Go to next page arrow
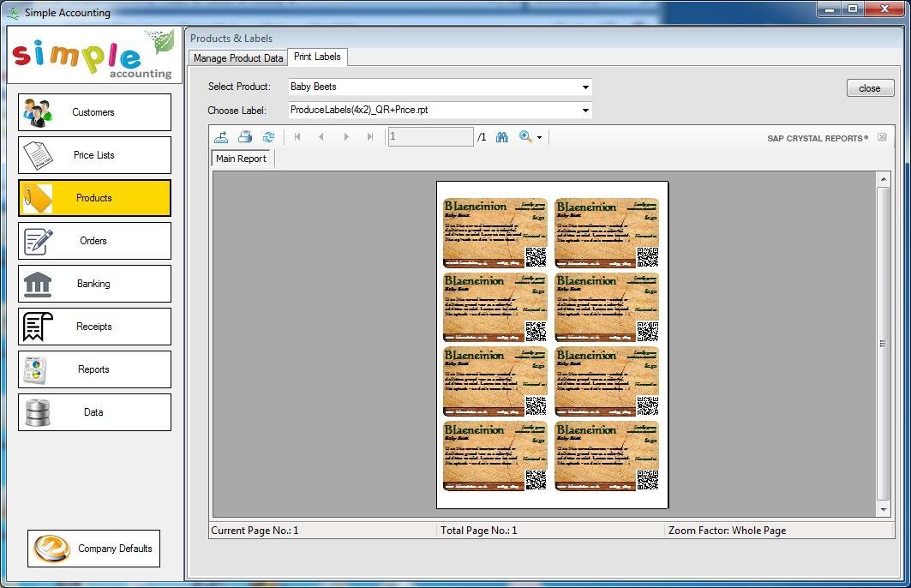The width and height of the screenshot is (911, 588). [346, 137]
